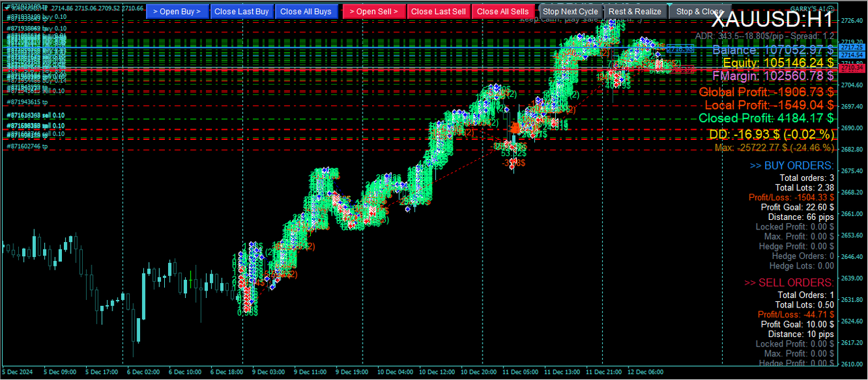The image size is (868, 380).
Task: Click the 2714.54 price axis marker
Action: [x=851, y=54]
